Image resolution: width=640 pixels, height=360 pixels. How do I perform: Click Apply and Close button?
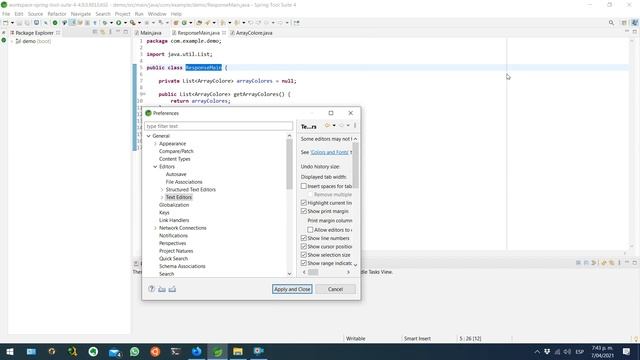(292, 289)
